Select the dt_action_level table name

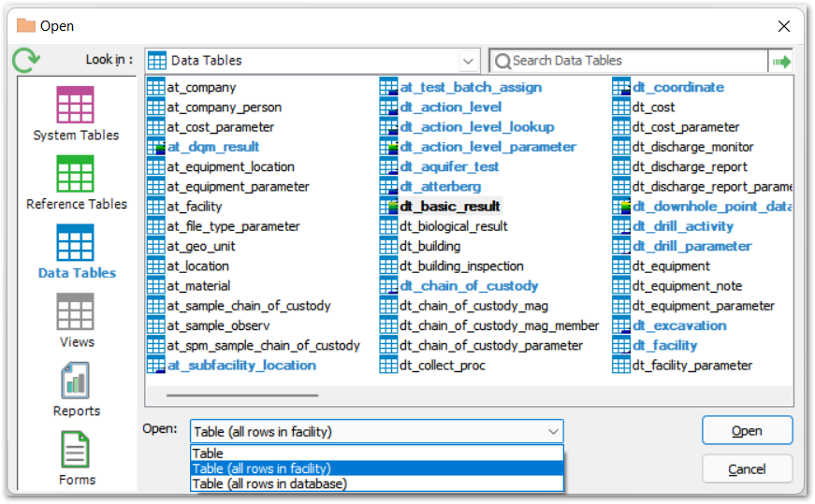pyautogui.click(x=451, y=107)
